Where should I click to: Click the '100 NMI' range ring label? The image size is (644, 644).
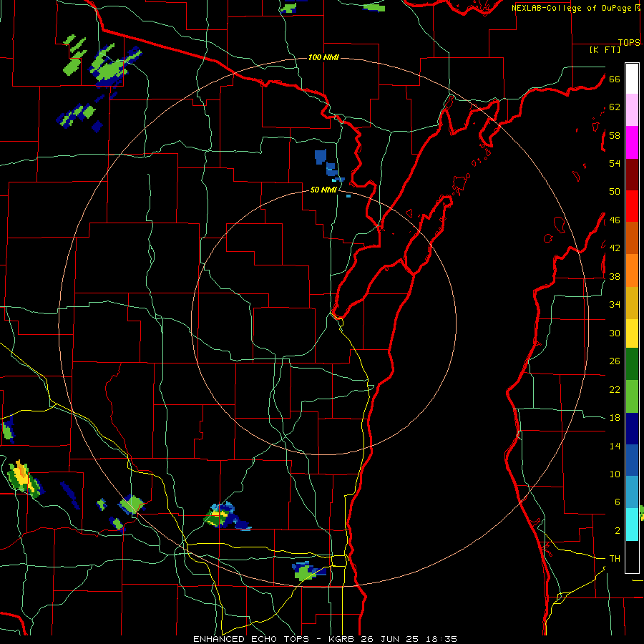(323, 57)
